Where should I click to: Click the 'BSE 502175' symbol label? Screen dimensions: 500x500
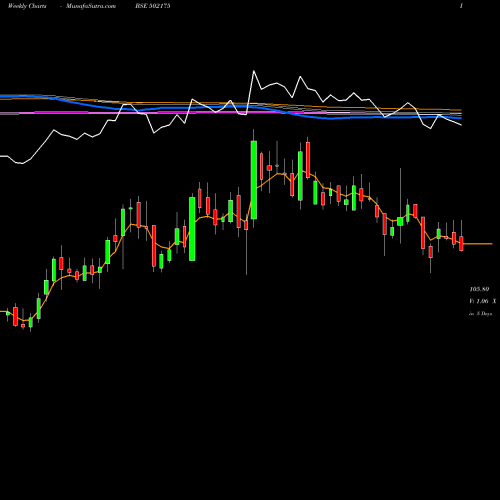153,6
